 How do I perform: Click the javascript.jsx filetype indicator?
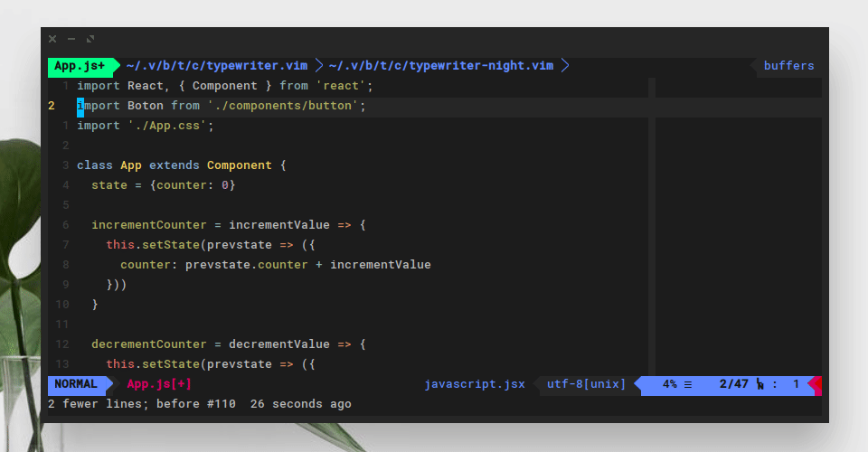(475, 384)
